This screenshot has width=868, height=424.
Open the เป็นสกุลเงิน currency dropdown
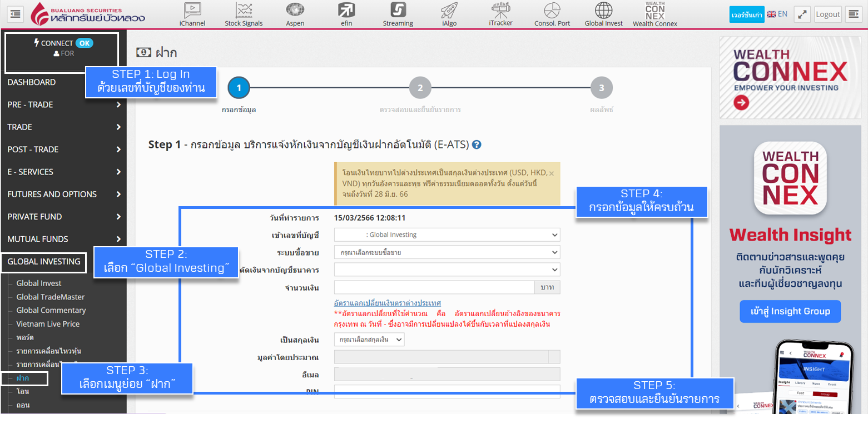(x=369, y=339)
